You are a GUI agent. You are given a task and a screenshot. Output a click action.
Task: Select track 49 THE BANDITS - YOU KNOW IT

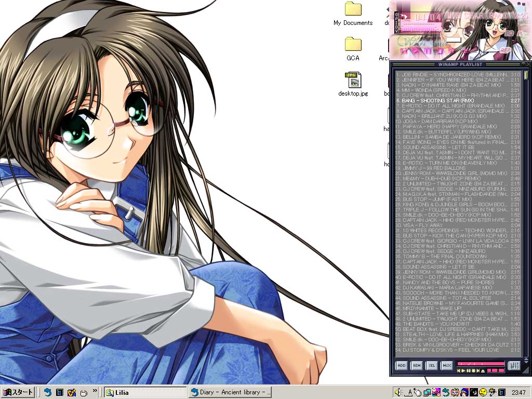[x=458, y=324]
